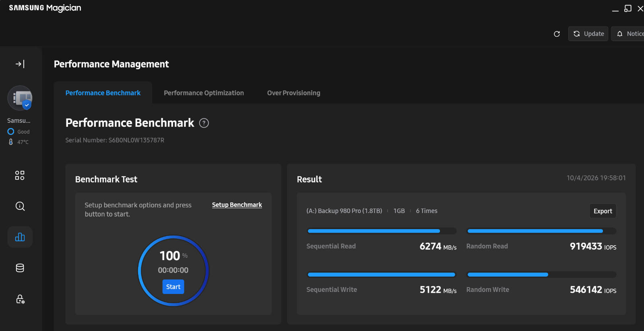This screenshot has height=331, width=644.
Task: Select the Samsung drive thumbnail icon
Action: click(20, 98)
